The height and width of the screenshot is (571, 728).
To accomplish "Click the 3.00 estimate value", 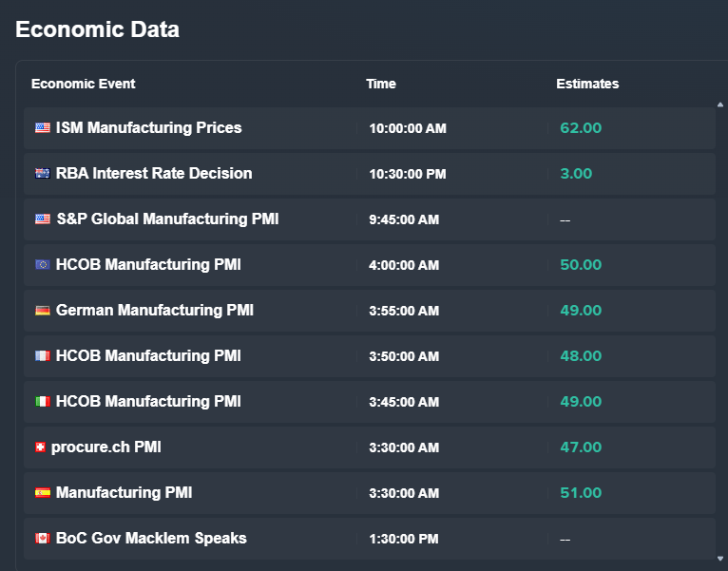I will (576, 173).
